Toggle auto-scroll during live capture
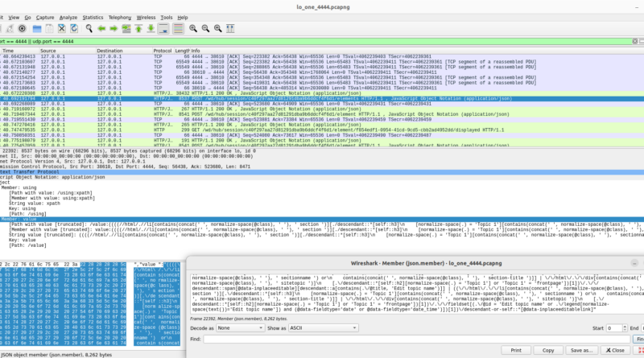Image resolution: width=644 pixels, height=358 pixels. coord(163,28)
